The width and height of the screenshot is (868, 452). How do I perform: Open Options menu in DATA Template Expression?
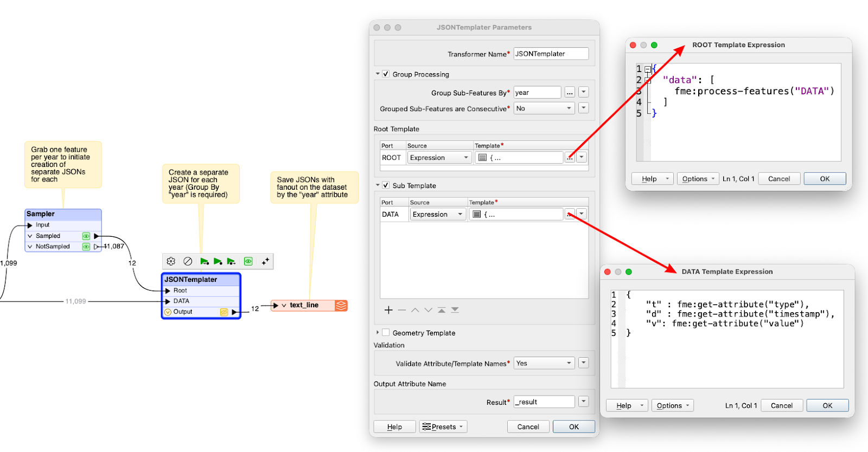pos(672,405)
